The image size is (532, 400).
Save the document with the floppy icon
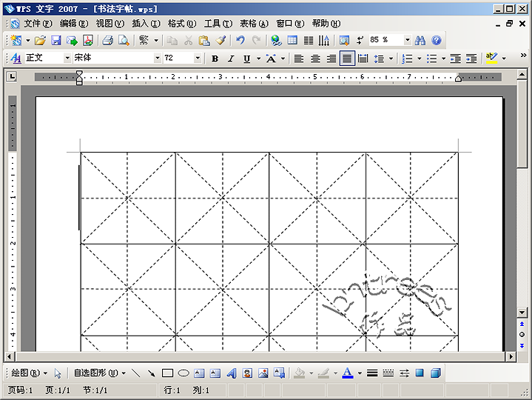(56, 41)
